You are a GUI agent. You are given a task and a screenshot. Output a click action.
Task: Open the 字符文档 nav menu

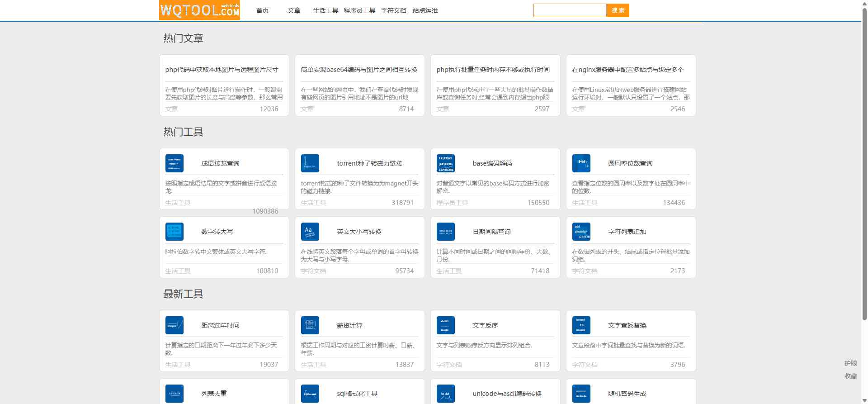(x=393, y=10)
